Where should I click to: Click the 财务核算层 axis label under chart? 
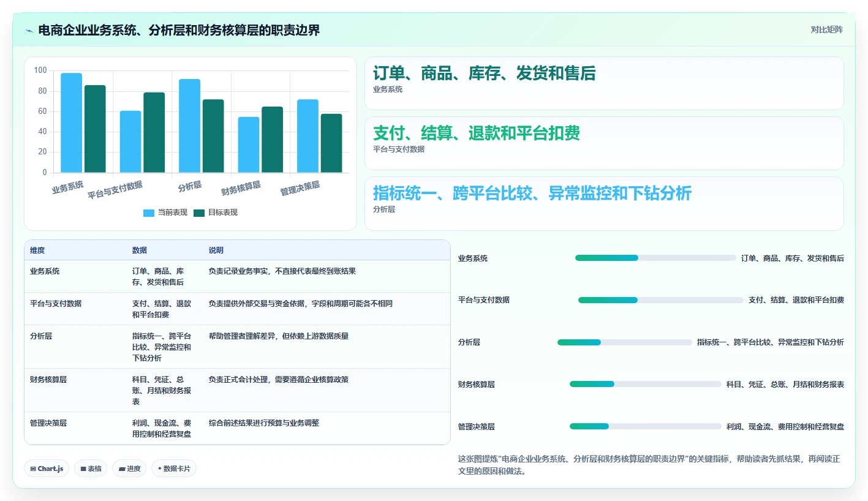point(241,188)
